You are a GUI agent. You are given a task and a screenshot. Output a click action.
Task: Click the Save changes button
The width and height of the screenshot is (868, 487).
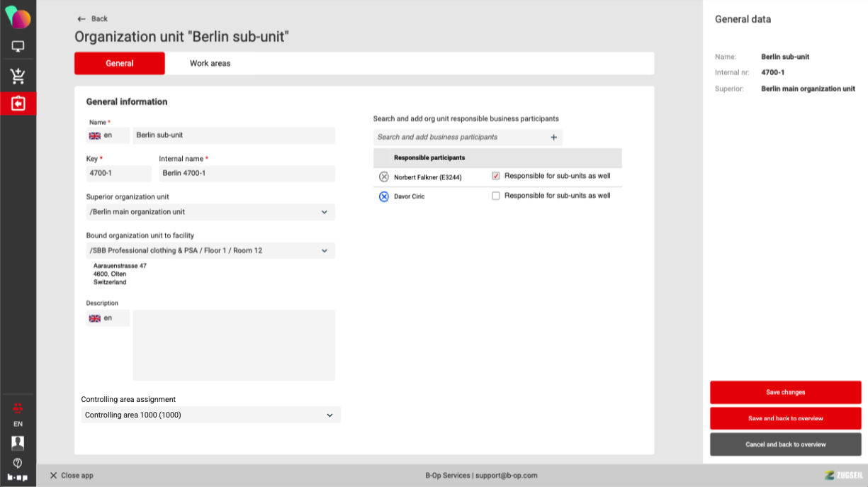coord(785,392)
